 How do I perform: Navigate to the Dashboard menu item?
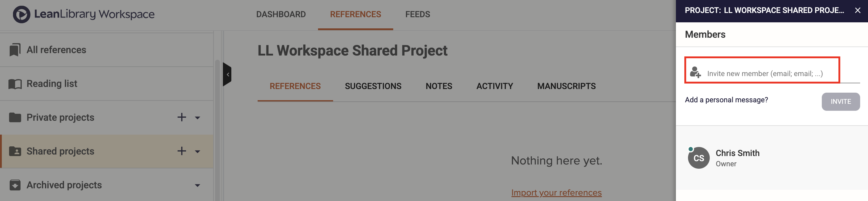[x=281, y=14]
